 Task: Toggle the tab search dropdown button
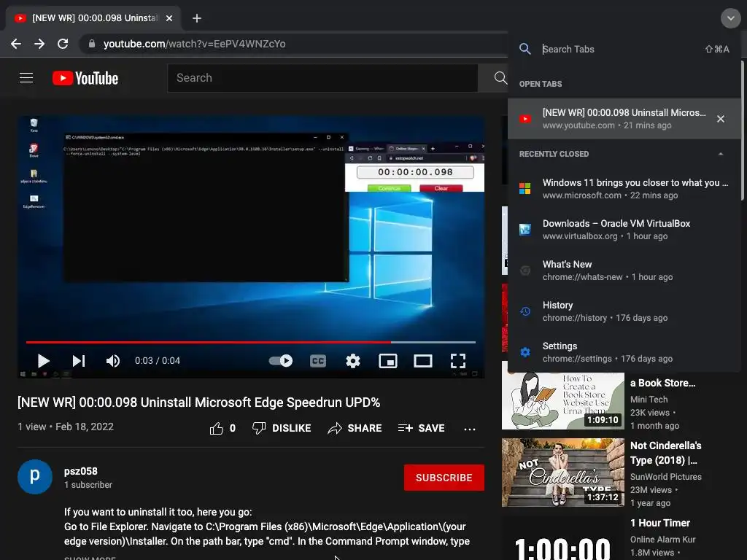coord(730,18)
